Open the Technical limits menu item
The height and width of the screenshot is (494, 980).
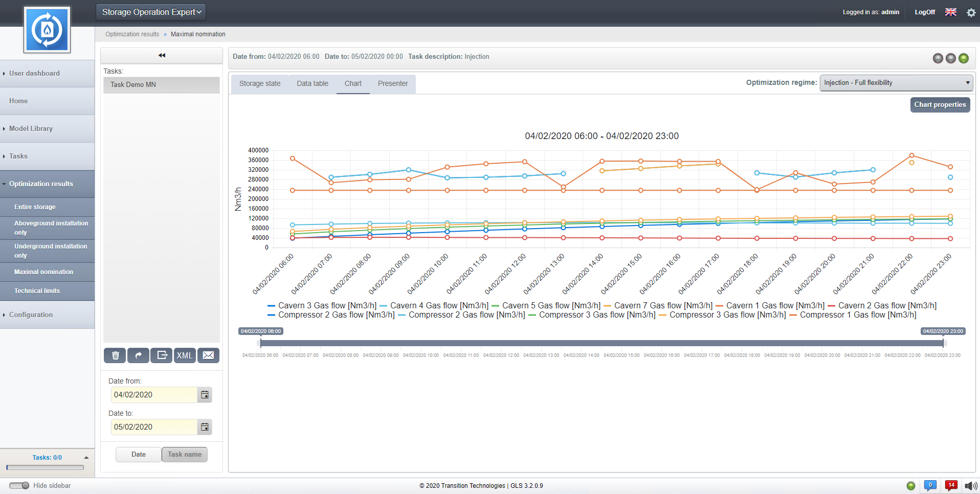coord(37,291)
